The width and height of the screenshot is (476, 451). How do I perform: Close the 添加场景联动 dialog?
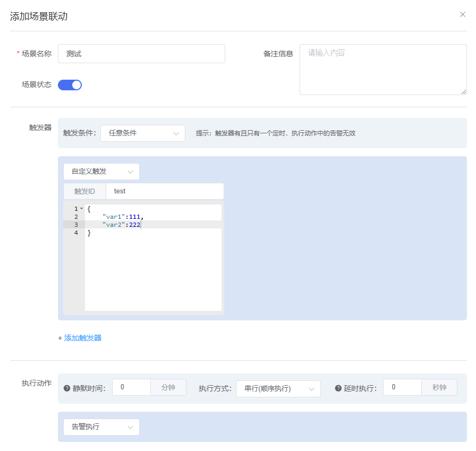pyautogui.click(x=462, y=14)
